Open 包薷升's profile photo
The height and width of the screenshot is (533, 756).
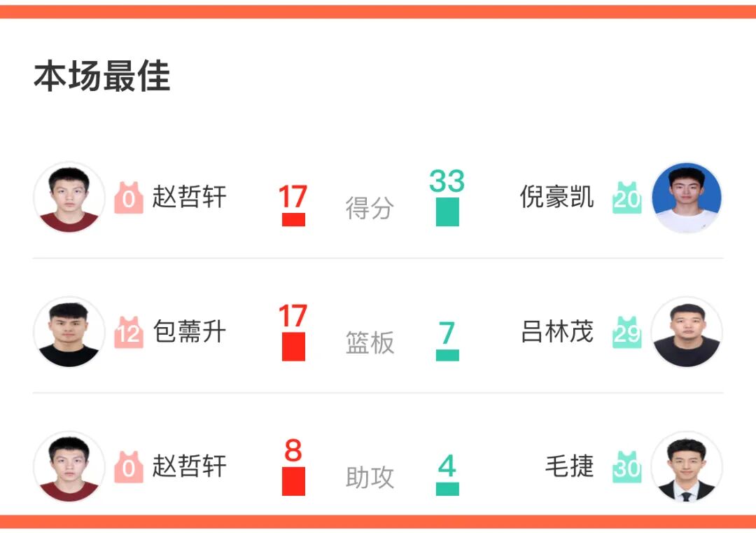[x=69, y=332]
